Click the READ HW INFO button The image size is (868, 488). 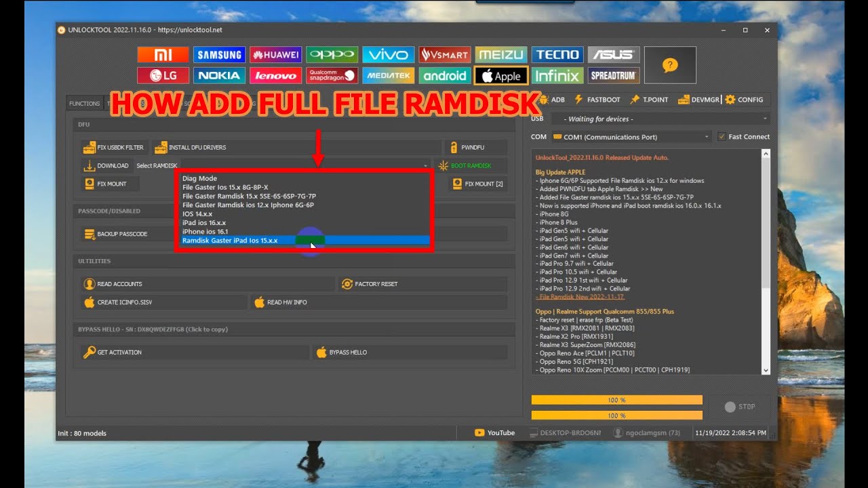pyautogui.click(x=379, y=302)
